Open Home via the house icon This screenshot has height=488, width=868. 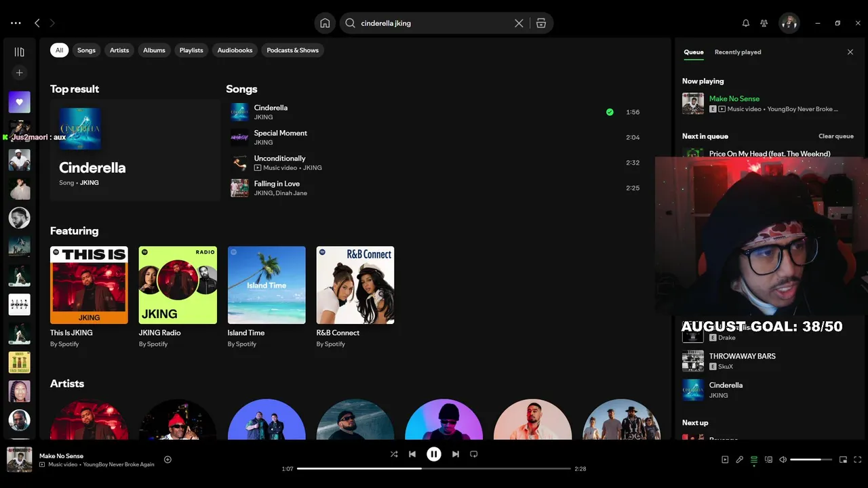(x=325, y=23)
